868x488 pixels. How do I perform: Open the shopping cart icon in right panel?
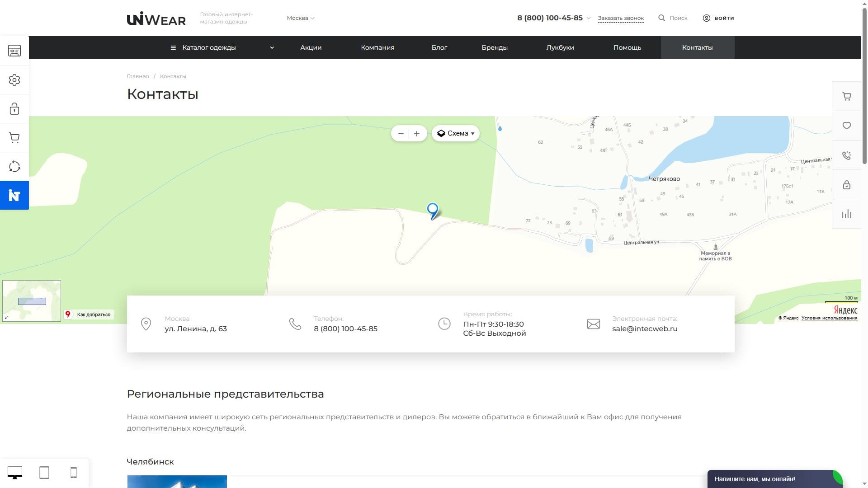pos(846,96)
